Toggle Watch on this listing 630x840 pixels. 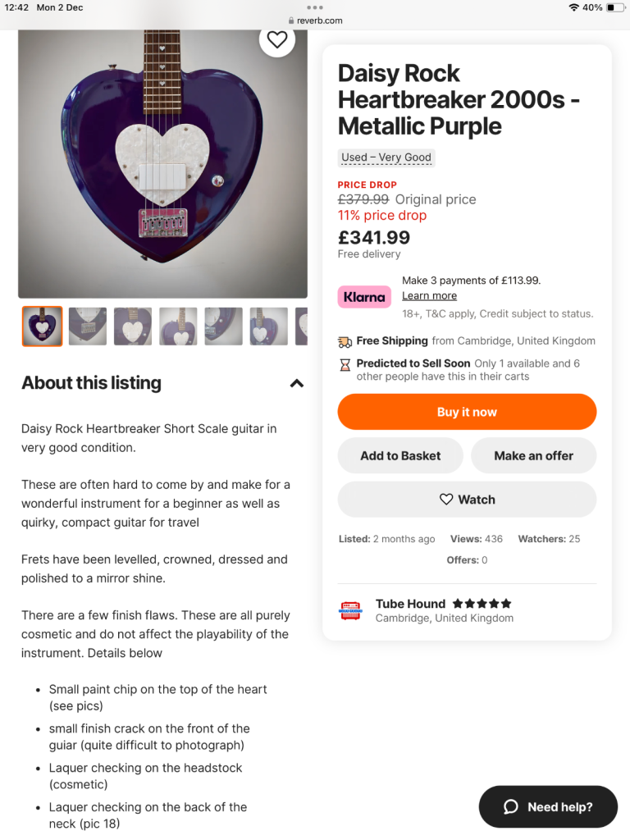[467, 500]
